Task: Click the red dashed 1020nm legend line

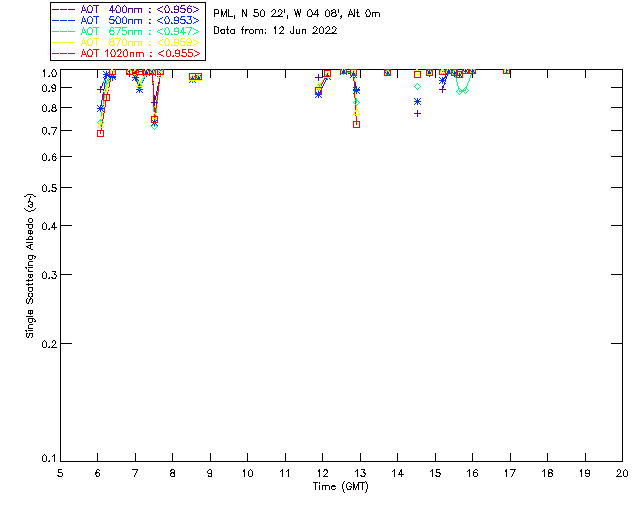Action: point(64,53)
